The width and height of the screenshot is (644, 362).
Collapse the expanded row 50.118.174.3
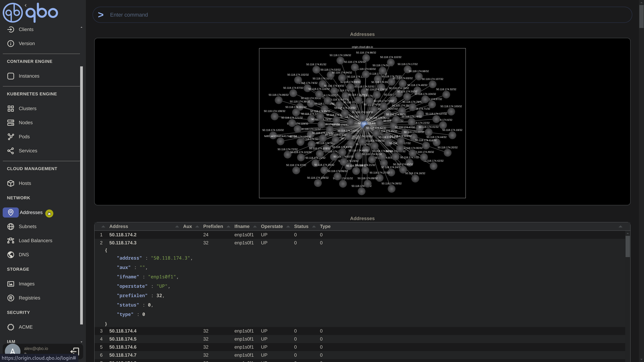click(x=360, y=243)
